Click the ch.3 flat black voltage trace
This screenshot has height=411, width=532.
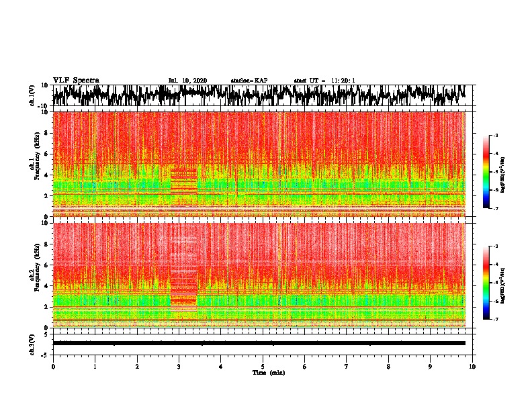point(259,343)
